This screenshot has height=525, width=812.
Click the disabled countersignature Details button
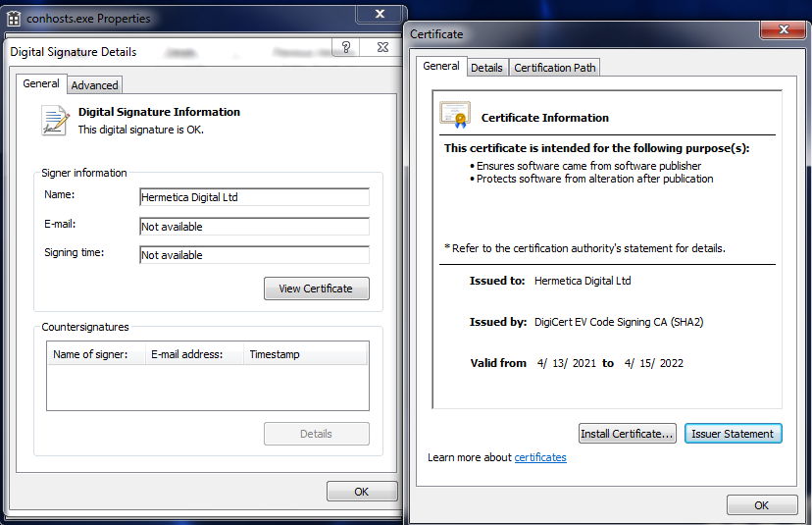coord(317,434)
